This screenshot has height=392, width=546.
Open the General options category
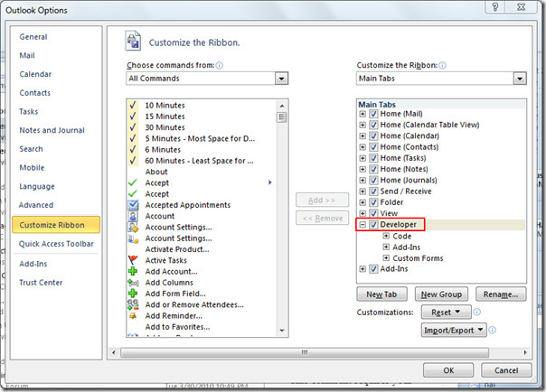[33, 37]
